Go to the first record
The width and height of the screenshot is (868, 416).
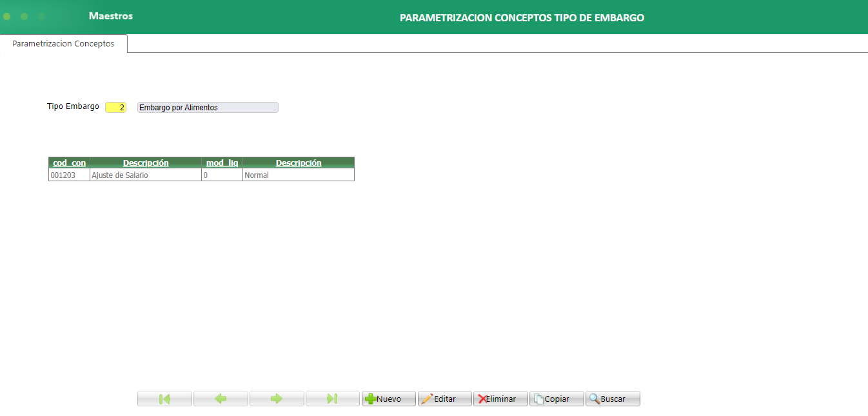tap(164, 399)
